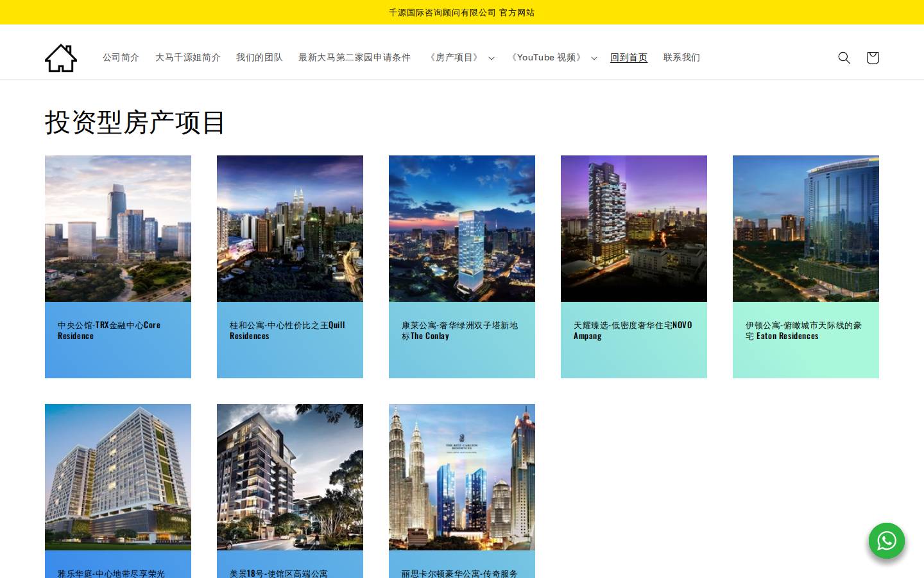
Task: Open 公司简介 menu item
Action: [121, 58]
